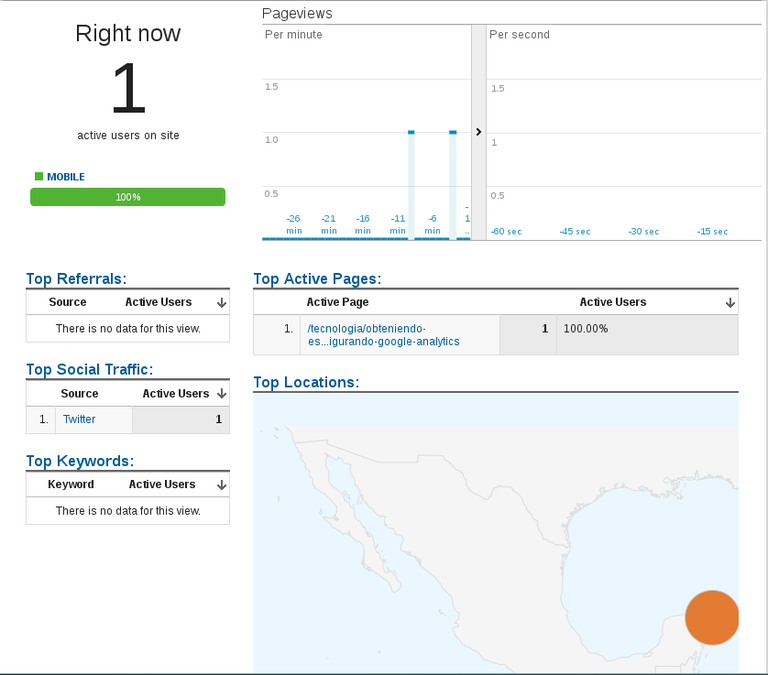Click 'There is no data' message under Top Keywords
The image size is (768, 675).
(x=128, y=510)
